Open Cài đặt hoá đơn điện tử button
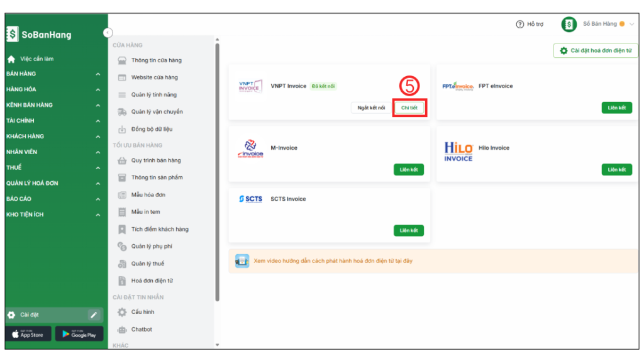 tap(596, 51)
